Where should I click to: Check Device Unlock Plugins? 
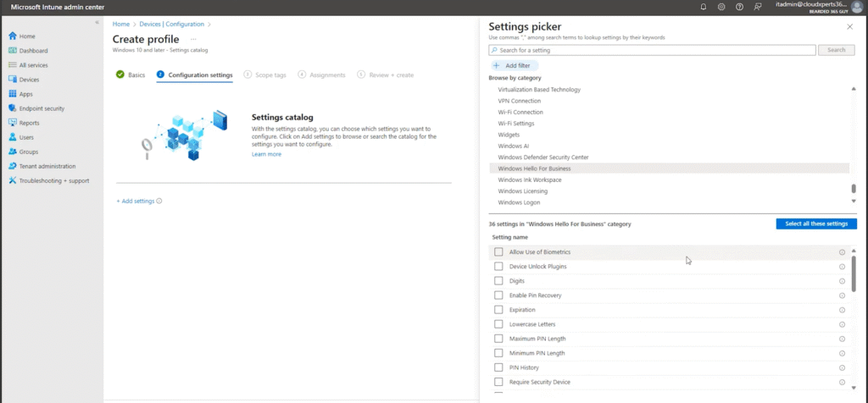[x=498, y=267]
